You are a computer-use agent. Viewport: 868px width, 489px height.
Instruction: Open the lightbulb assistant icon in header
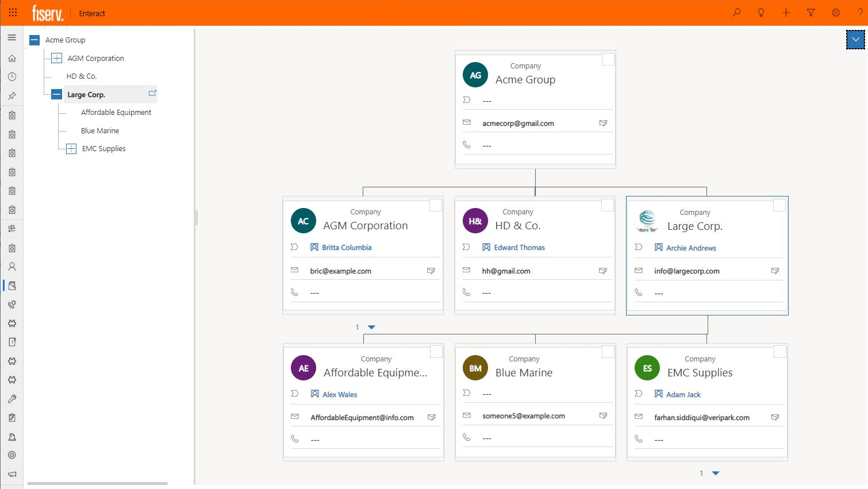coord(761,12)
